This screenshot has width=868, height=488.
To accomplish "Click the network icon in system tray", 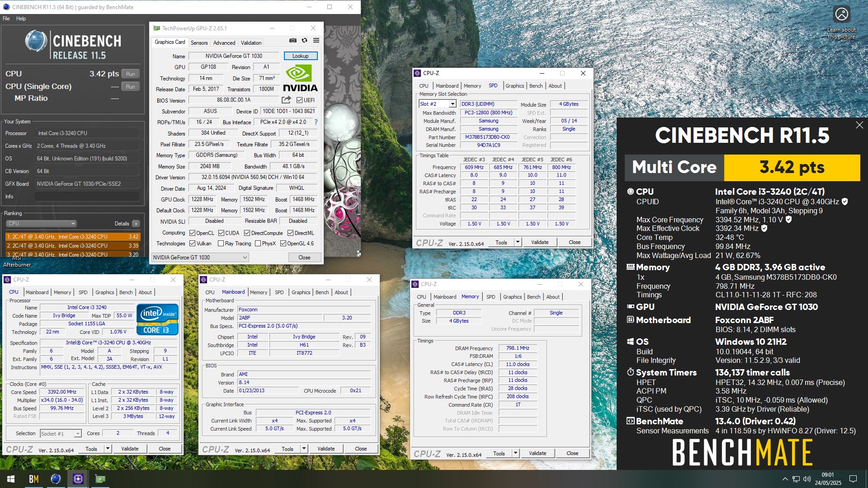I will pos(796,479).
